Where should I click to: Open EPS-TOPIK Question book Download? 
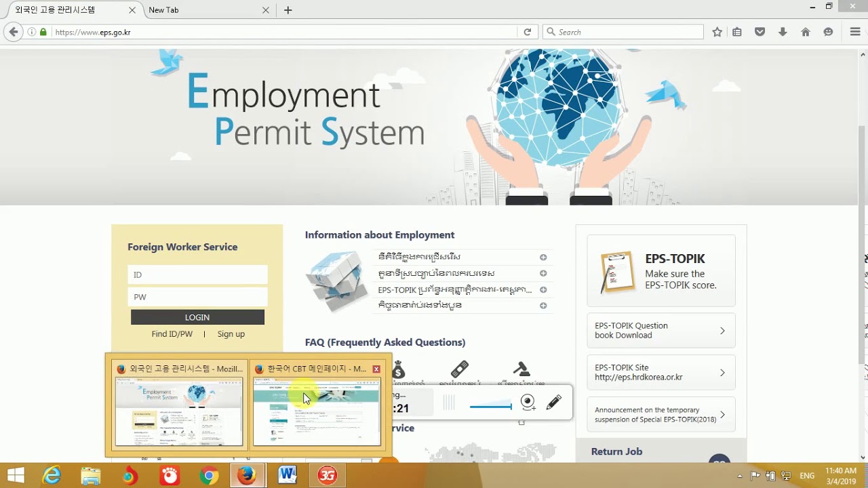[x=661, y=330]
